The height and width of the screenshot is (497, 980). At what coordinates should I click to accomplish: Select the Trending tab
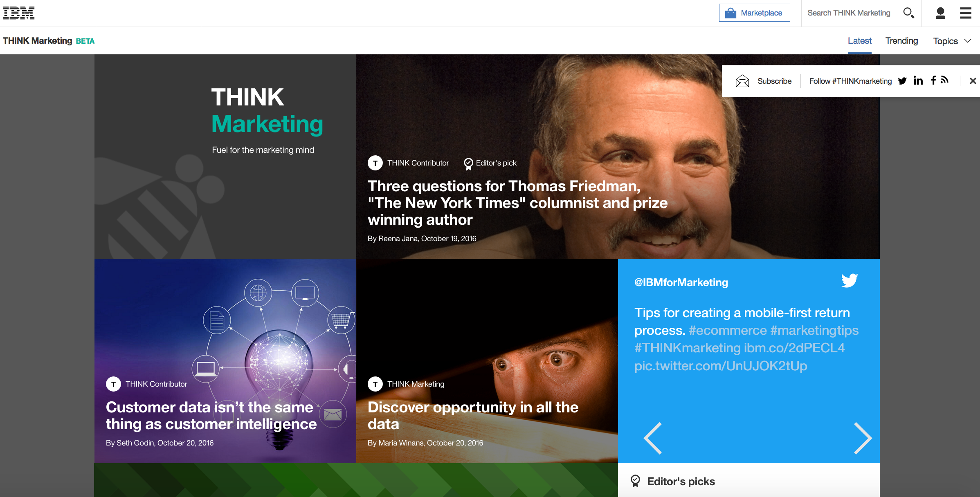click(x=902, y=40)
